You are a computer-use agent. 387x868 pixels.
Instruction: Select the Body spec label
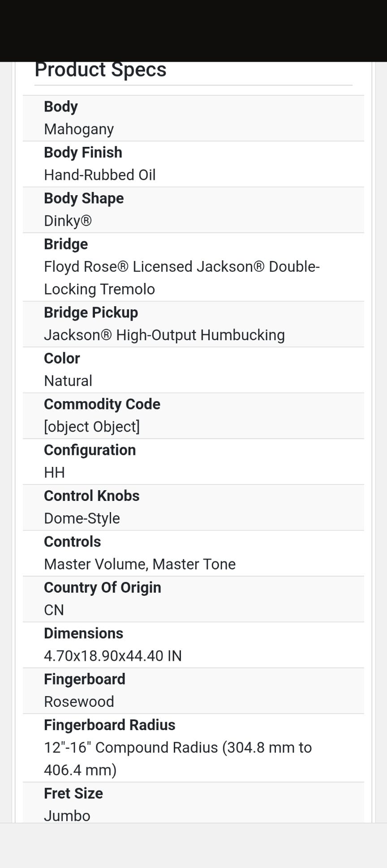coord(61,107)
